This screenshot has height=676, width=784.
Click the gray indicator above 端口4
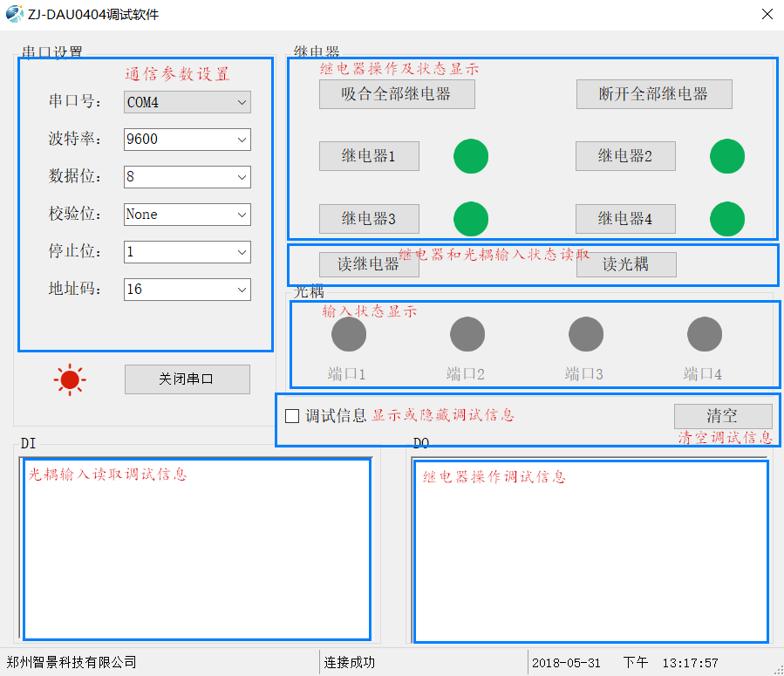[704, 334]
